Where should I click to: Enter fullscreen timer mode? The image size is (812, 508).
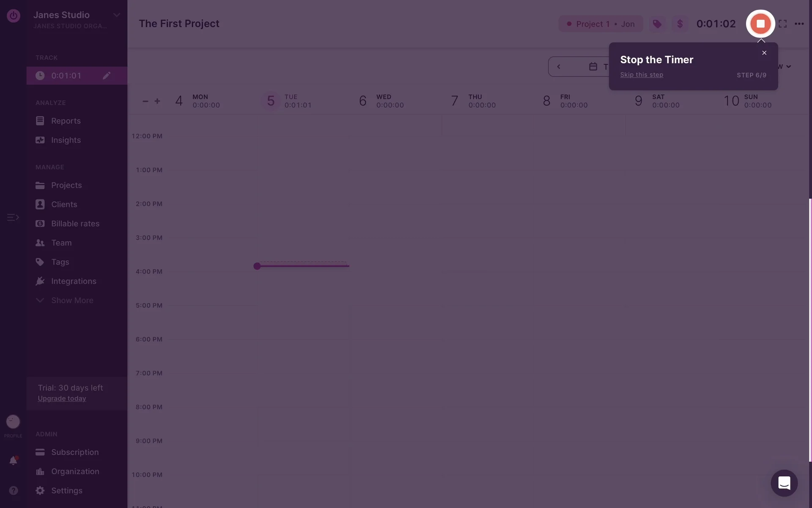[782, 24]
